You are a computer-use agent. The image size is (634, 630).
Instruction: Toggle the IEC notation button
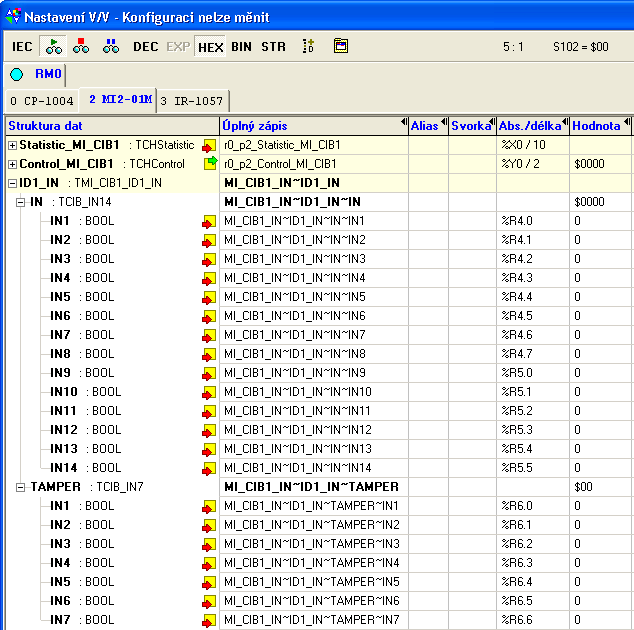point(22,47)
